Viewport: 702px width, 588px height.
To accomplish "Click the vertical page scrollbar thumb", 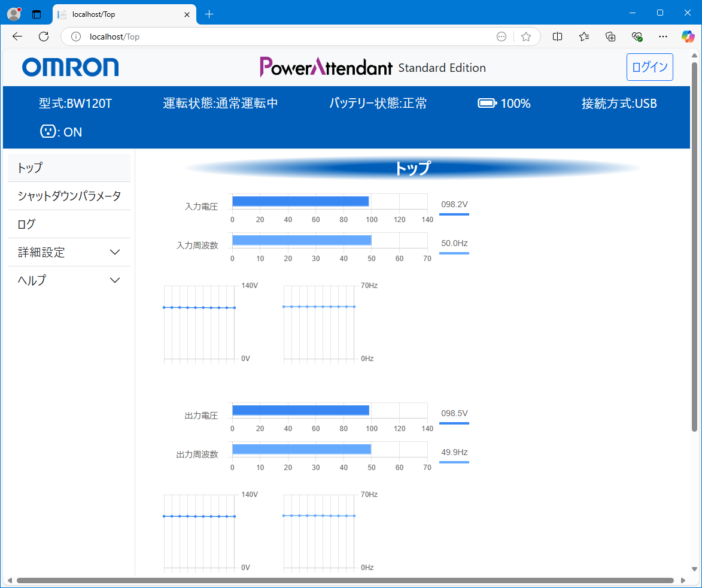I will [x=694, y=247].
